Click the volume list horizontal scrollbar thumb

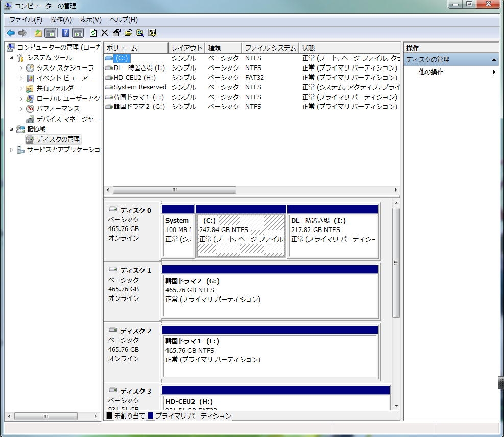coord(175,190)
